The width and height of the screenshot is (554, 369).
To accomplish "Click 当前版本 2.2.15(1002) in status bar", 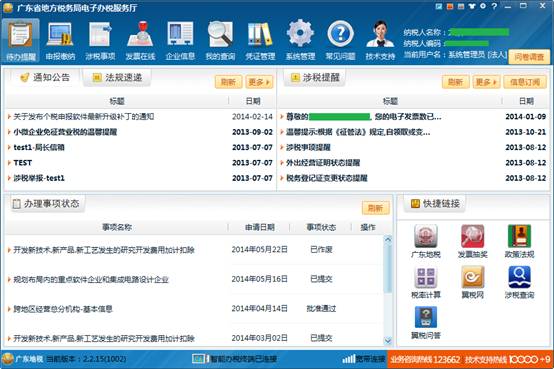I will [x=86, y=359].
